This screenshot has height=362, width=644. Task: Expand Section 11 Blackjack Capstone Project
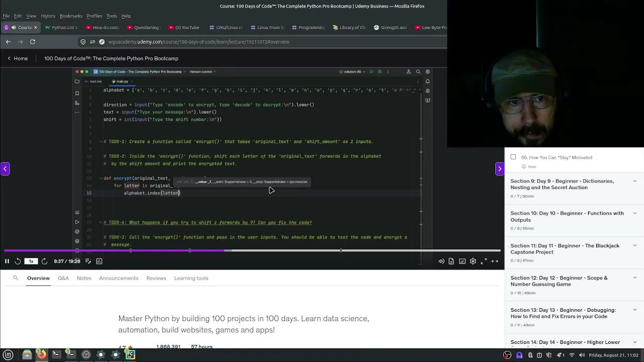574,252
